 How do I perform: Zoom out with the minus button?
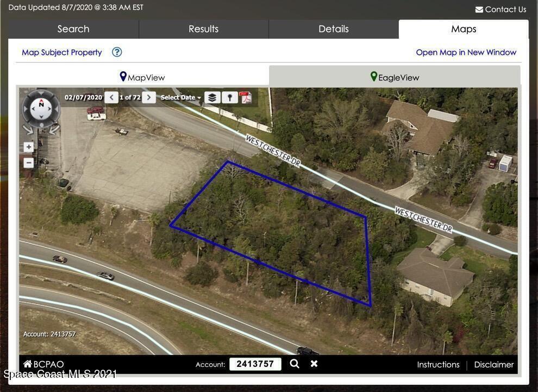[28, 163]
